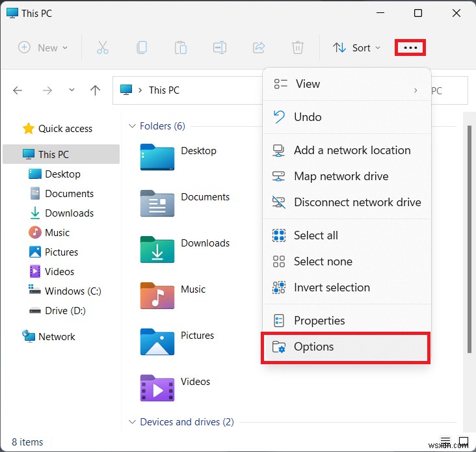Go forward with the right arrow
Screen dimensions: 476x452
[47, 90]
